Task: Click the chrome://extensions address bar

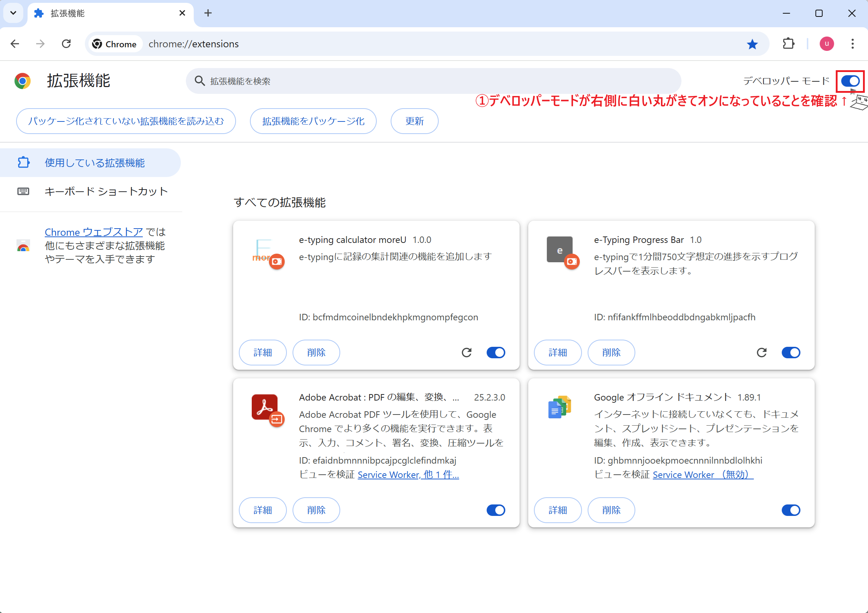Action: (427, 44)
